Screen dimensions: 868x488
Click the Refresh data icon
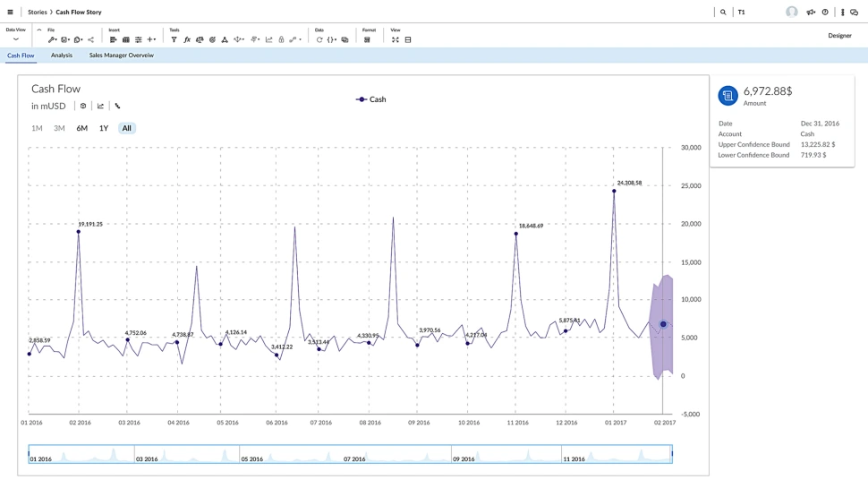click(319, 40)
